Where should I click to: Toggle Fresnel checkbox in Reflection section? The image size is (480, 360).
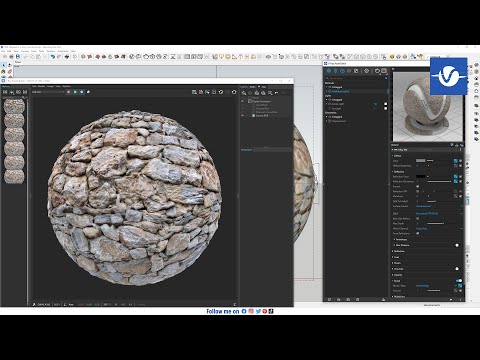tap(418, 186)
